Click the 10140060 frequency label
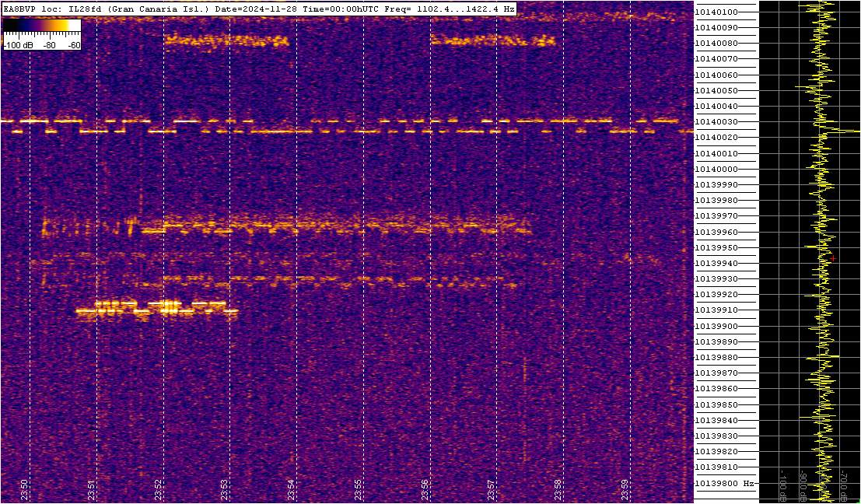Viewport: 861px width, 504px height. (716, 75)
